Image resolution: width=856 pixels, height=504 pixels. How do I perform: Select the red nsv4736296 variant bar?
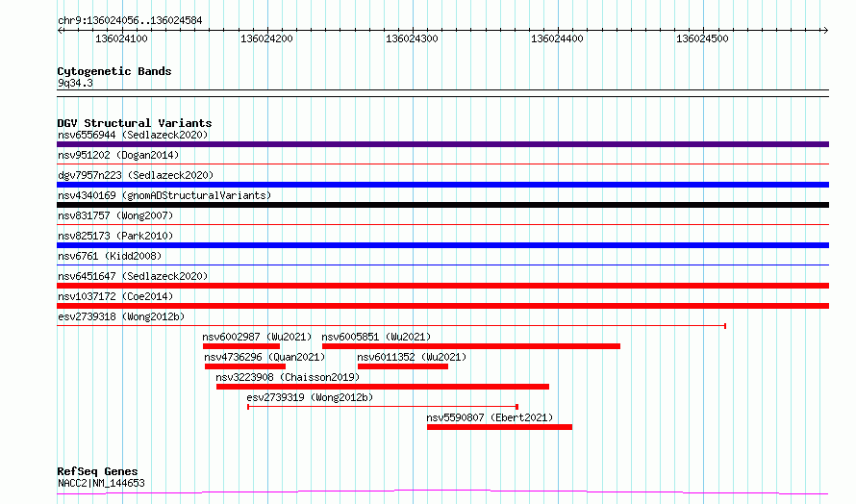pos(245,366)
